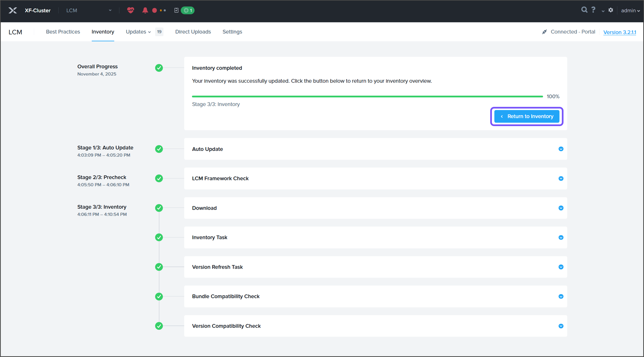Open the alerts bell icon
This screenshot has width=644, height=357.
[x=145, y=10]
